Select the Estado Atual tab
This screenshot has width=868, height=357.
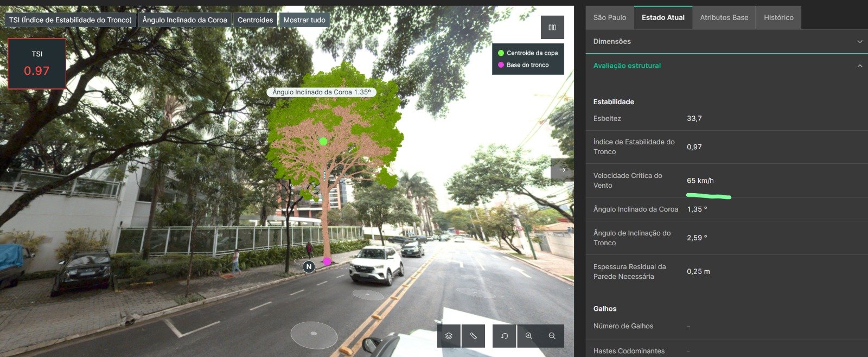point(663,17)
